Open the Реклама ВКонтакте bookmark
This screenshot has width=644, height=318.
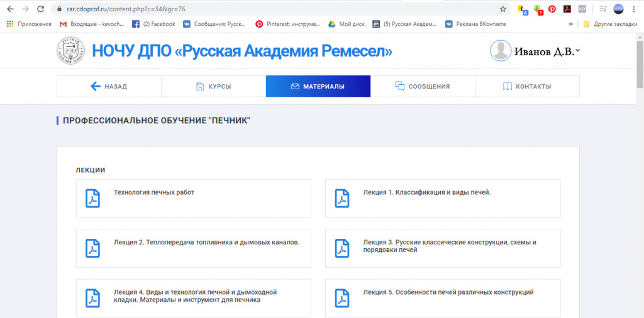(x=475, y=25)
